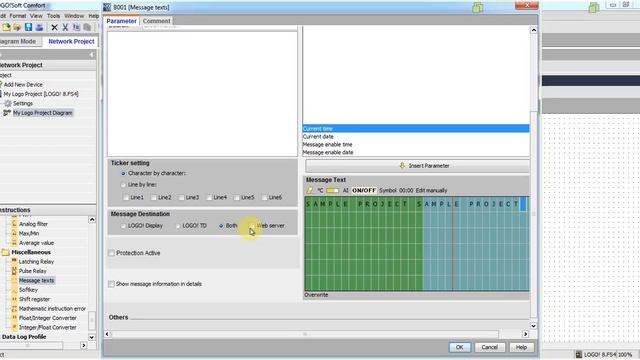This screenshot has width=640, height=360.
Task: Click the Average value block icon
Action: (14, 242)
